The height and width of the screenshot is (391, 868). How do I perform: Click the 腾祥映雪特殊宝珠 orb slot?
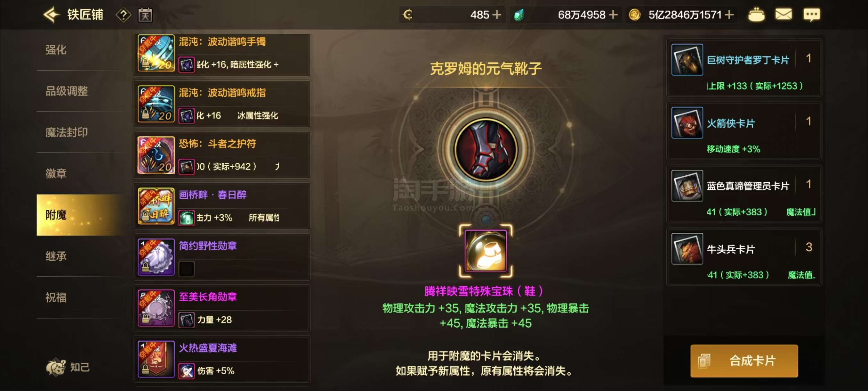pyautogui.click(x=486, y=251)
